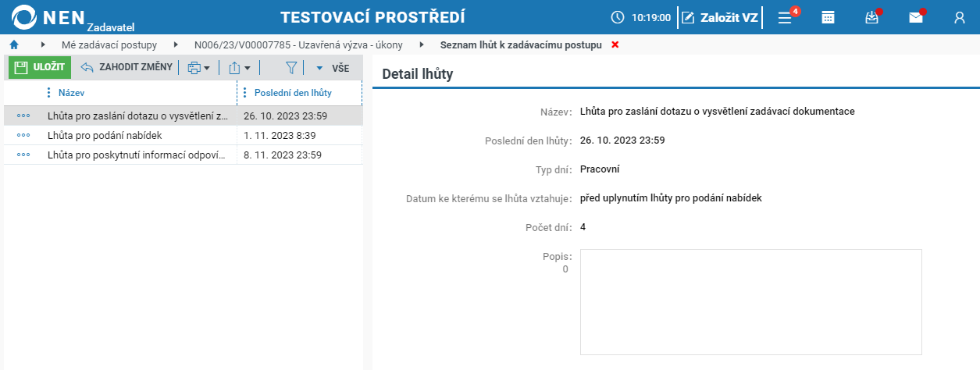Click into the Popis text area
This screenshot has height=370, width=980.
coord(750,302)
